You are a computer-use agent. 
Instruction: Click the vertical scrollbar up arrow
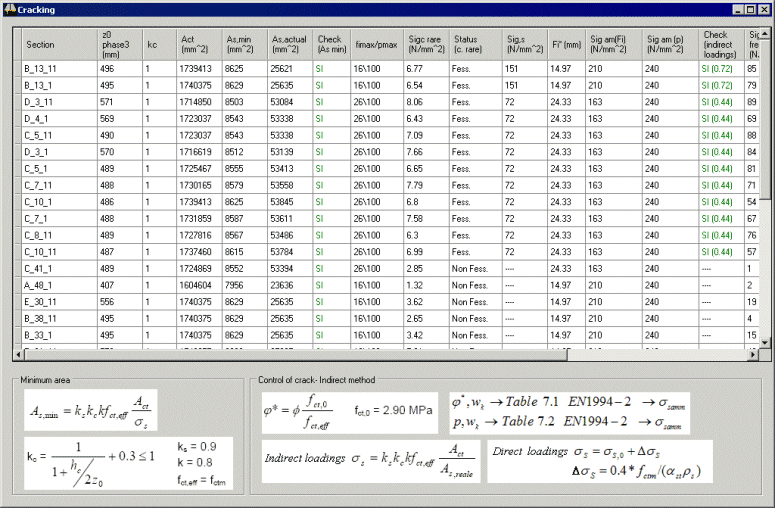(764, 33)
